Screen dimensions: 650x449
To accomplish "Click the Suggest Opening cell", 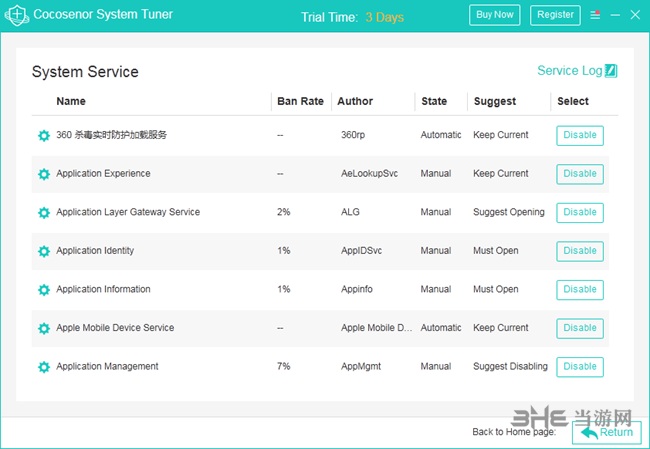I will pos(509,212).
